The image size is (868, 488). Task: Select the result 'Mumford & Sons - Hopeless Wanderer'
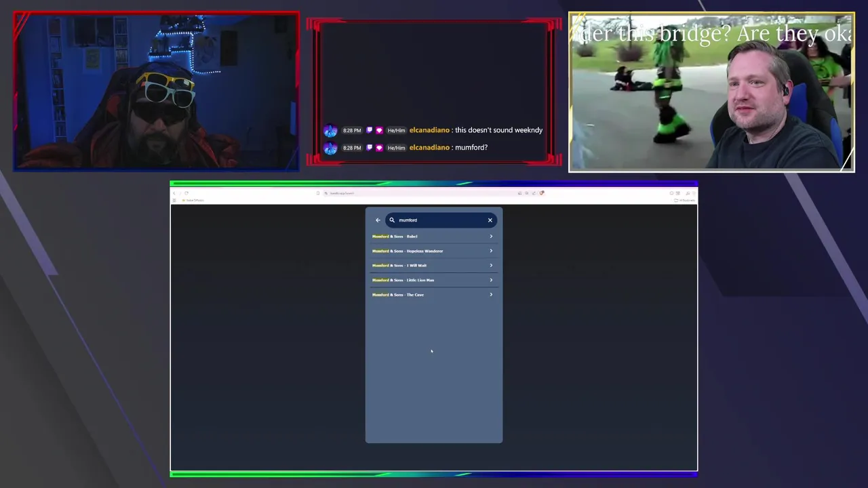(x=433, y=251)
